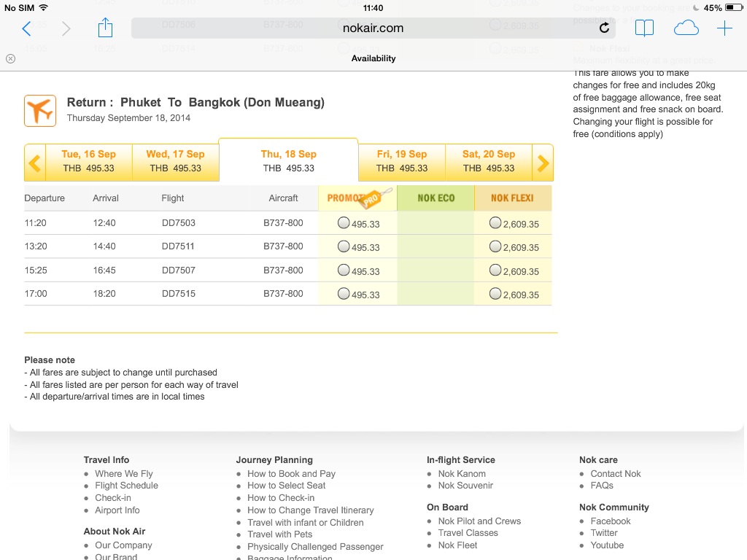Open the FAQs link
This screenshot has width=747, height=560.
click(602, 486)
